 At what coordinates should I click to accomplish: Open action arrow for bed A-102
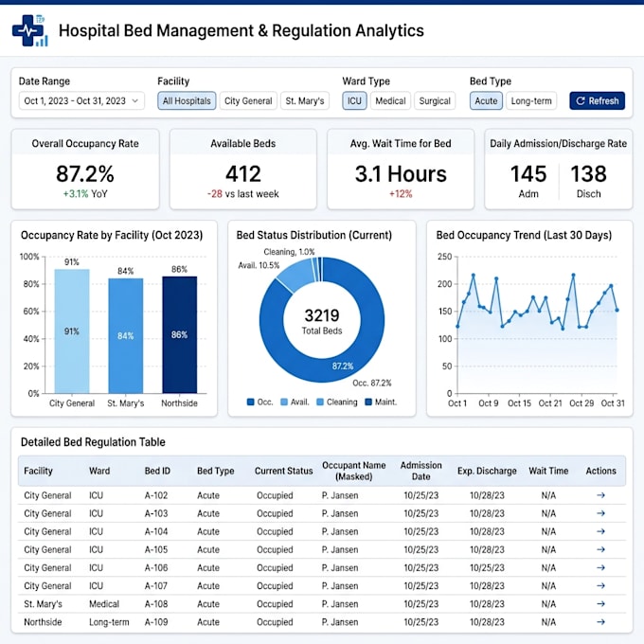600,495
